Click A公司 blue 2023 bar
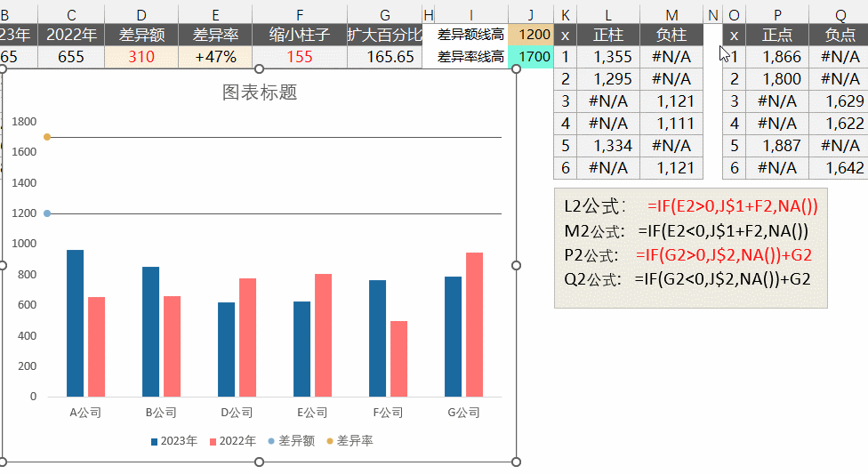This screenshot has height=474, width=868. pos(76,324)
